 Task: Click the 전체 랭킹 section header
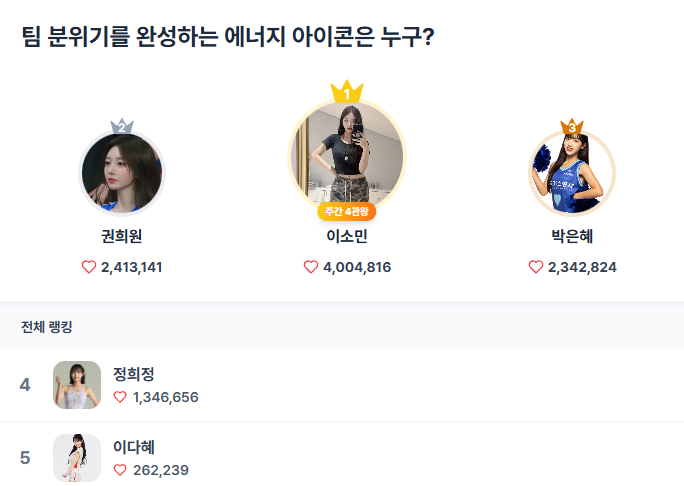tap(46, 327)
